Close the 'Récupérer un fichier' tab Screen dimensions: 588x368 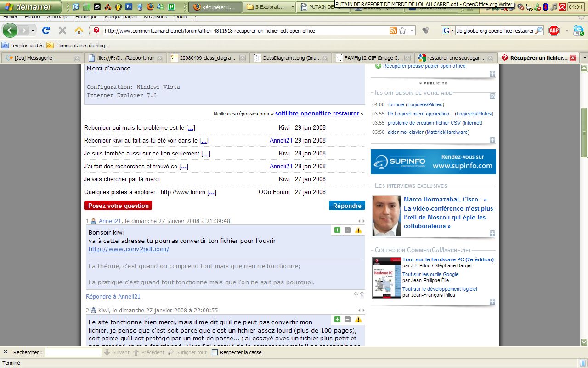(x=572, y=58)
